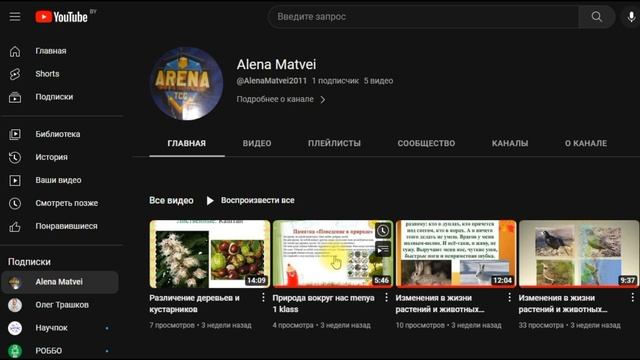Switch to the ВИДЕО tab

(x=257, y=143)
